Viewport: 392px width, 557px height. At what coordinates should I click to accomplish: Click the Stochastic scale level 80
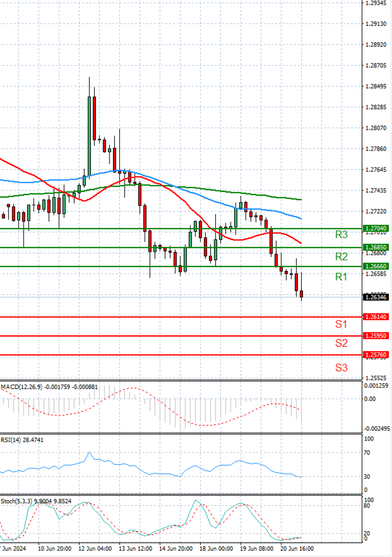(367, 506)
